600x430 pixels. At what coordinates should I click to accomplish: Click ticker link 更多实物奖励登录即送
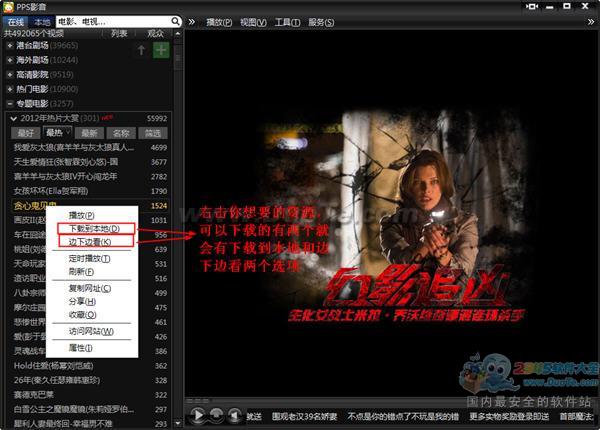click(509, 416)
